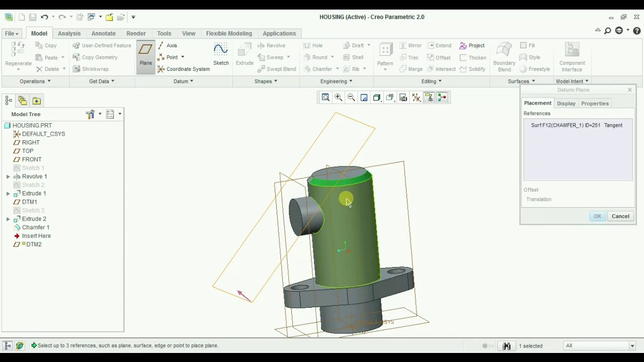Image resolution: width=644 pixels, height=362 pixels.
Task: Click the Repaint icon
Action: 364,98
